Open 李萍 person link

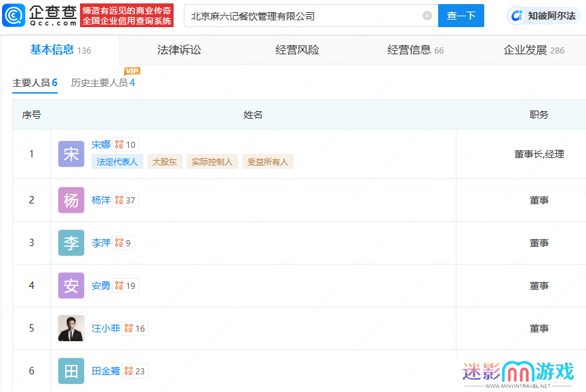click(x=101, y=243)
